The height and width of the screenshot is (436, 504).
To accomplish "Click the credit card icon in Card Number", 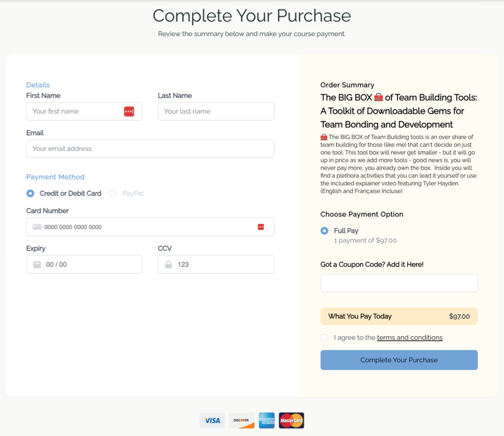I will (x=37, y=227).
